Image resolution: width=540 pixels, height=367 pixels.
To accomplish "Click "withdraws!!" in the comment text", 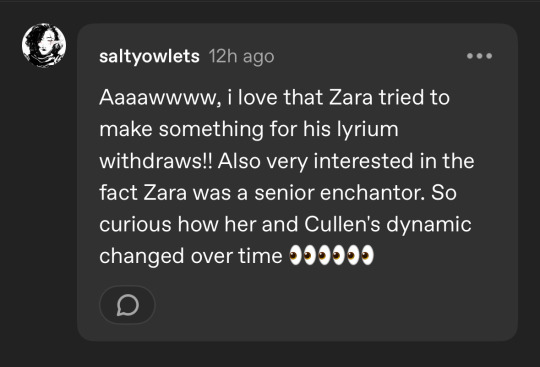I will click(156, 161).
